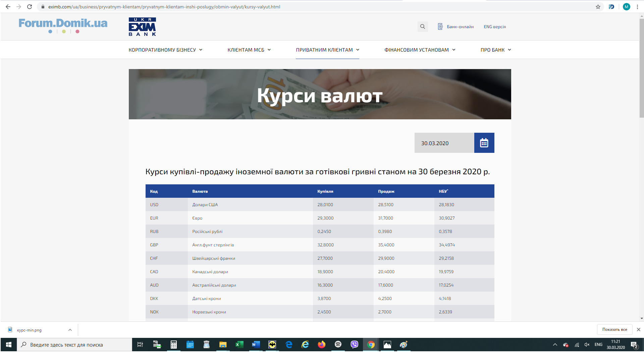This screenshot has width=644, height=362.
Task: Show hidden system tray icons
Action: (555, 345)
